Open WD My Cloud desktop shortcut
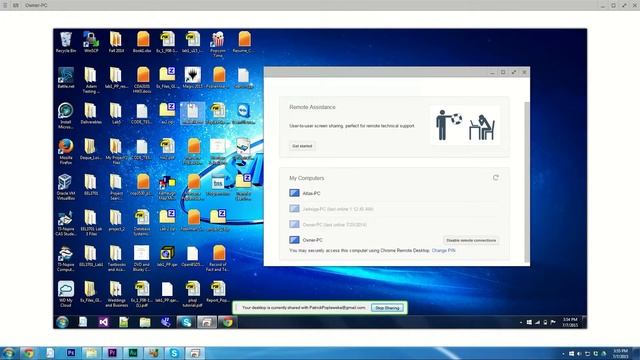 pyautogui.click(x=66, y=294)
